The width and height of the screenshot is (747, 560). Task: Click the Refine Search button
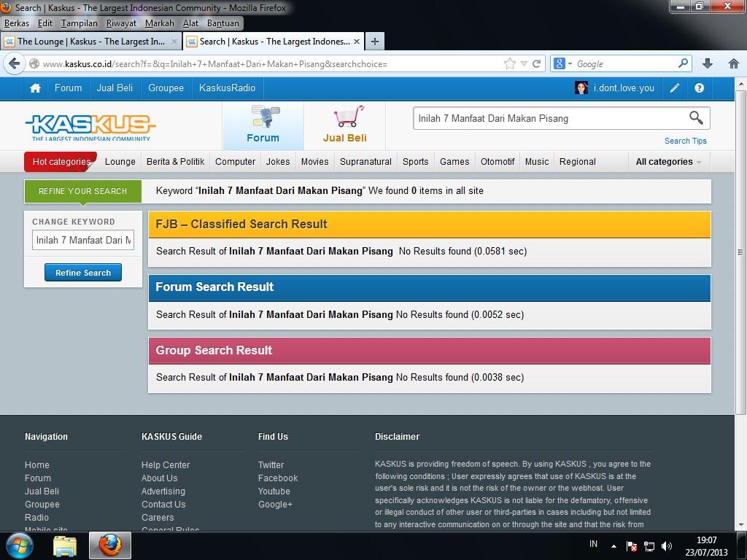(83, 273)
